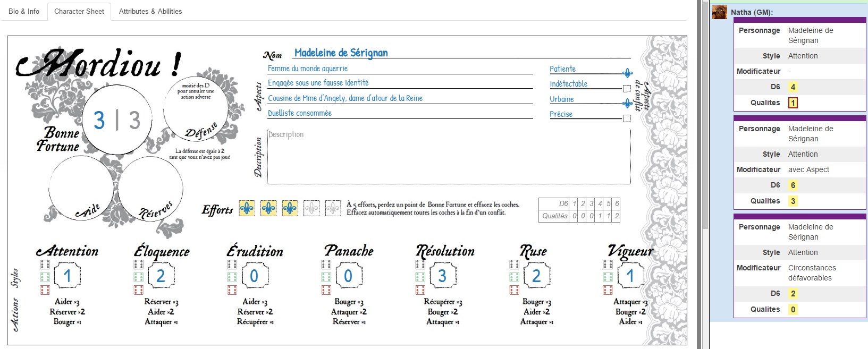This screenshot has width=868, height=349.
Task: Edit aspect Cousine de Mme d'Angely
Action: pos(400,98)
